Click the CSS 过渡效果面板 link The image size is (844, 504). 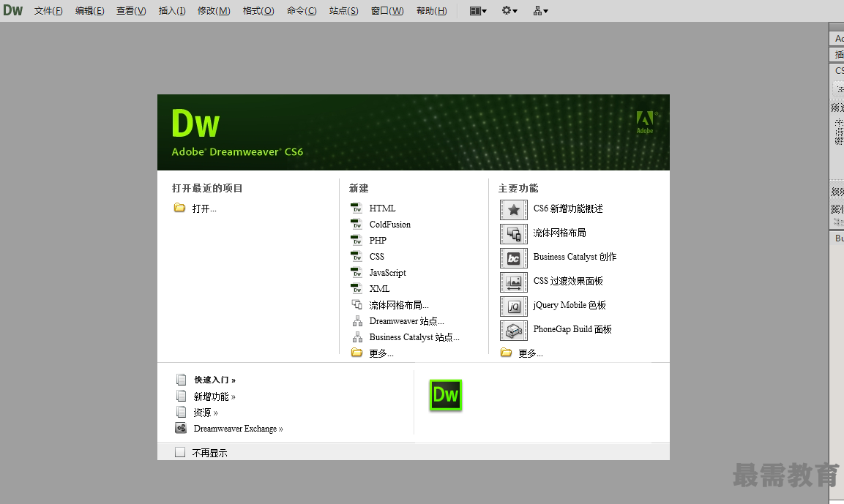(x=568, y=281)
